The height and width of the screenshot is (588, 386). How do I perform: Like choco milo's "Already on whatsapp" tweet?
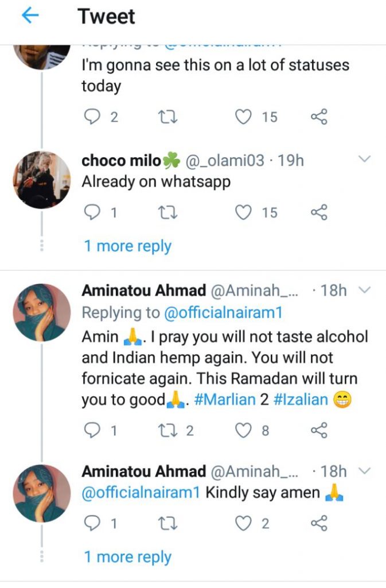pyautogui.click(x=244, y=212)
